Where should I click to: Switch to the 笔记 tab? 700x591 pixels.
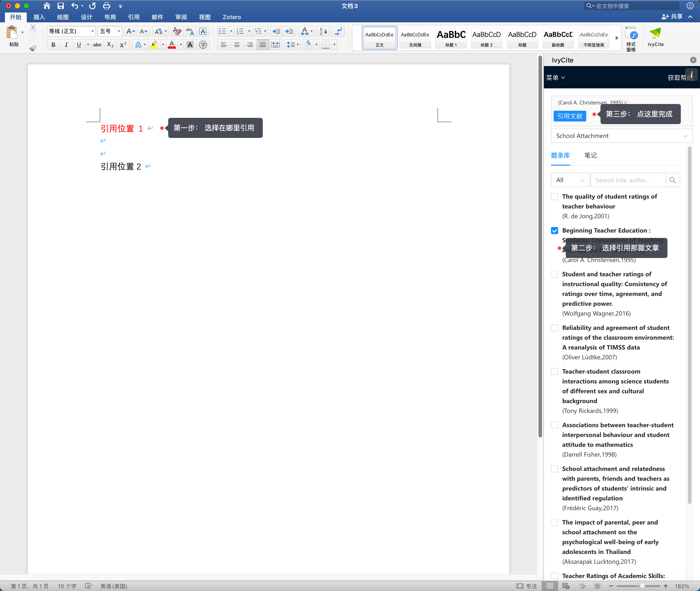(x=590, y=156)
